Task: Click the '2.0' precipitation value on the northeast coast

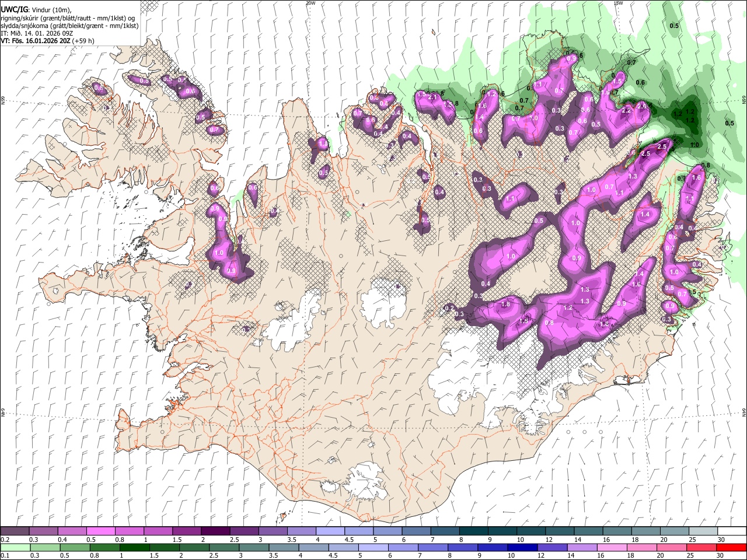Action: click(642, 106)
